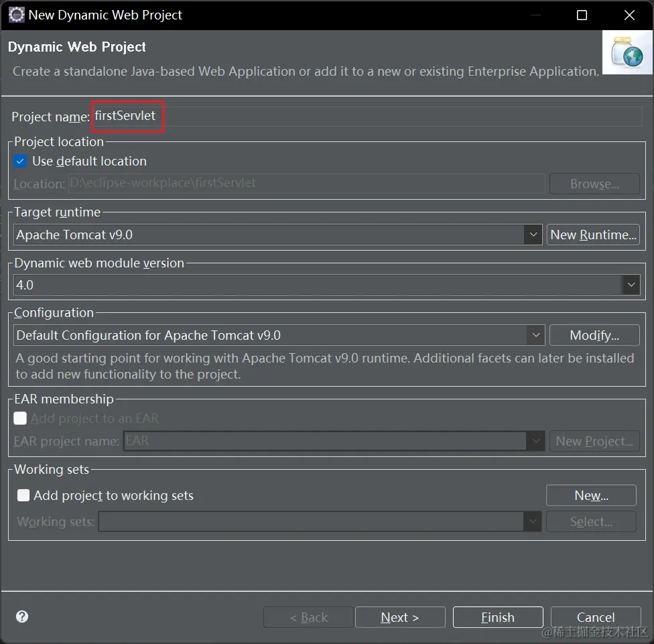Open the EAR project name dropdown

tap(535, 441)
